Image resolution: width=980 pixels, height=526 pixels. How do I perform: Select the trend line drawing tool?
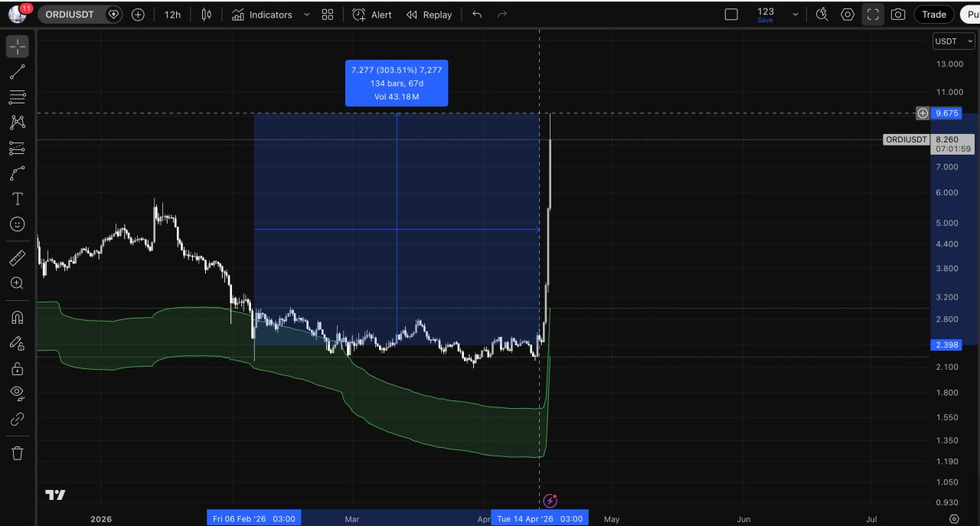tap(17, 72)
